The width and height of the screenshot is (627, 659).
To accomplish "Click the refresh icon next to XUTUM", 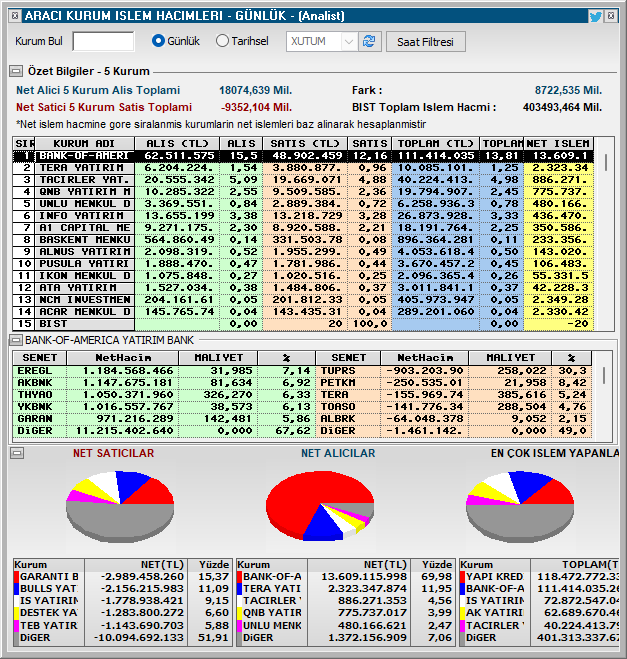I will (369, 41).
